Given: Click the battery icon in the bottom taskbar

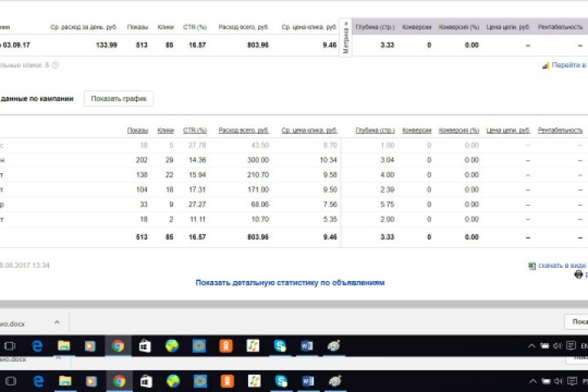Looking at the screenshot, I should (546, 381).
